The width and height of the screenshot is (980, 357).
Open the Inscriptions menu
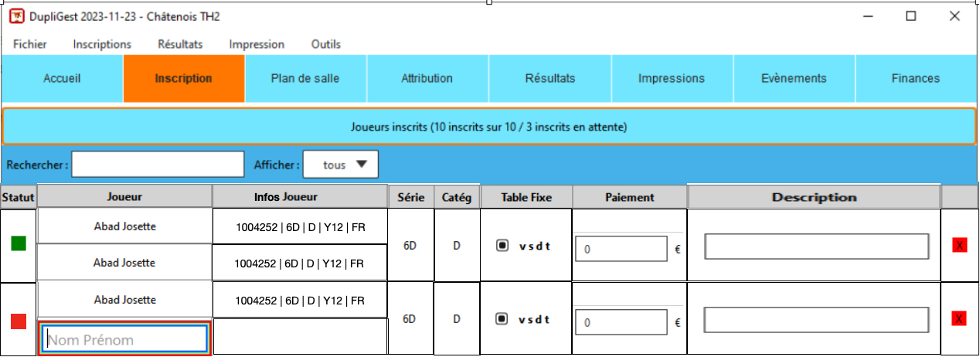pyautogui.click(x=102, y=44)
